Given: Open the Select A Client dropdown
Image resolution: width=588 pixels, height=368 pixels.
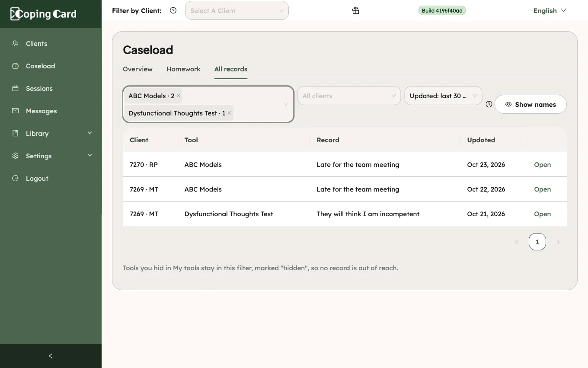Looking at the screenshot, I should click(x=237, y=10).
